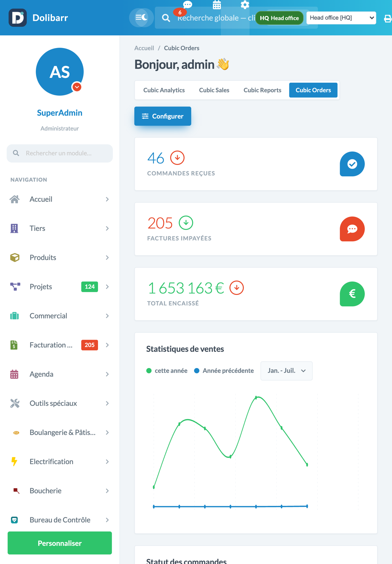
Task: Click the global search magnifier icon
Action: coord(166,18)
